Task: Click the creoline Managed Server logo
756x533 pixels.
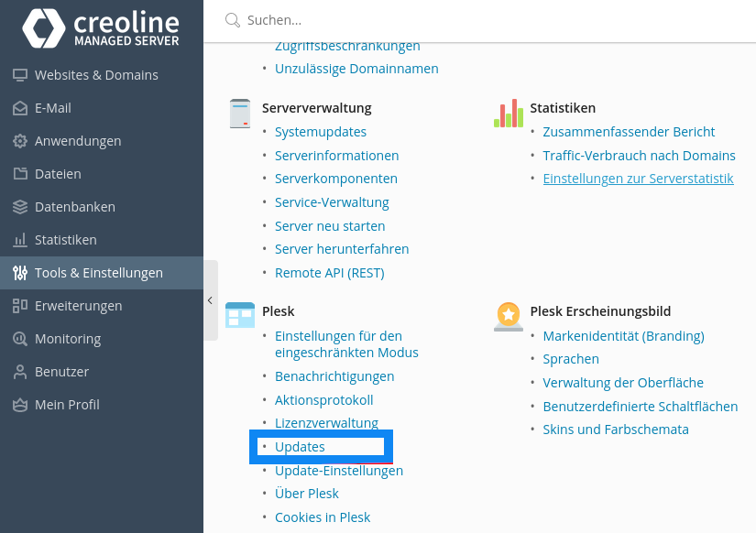Action: click(x=100, y=28)
